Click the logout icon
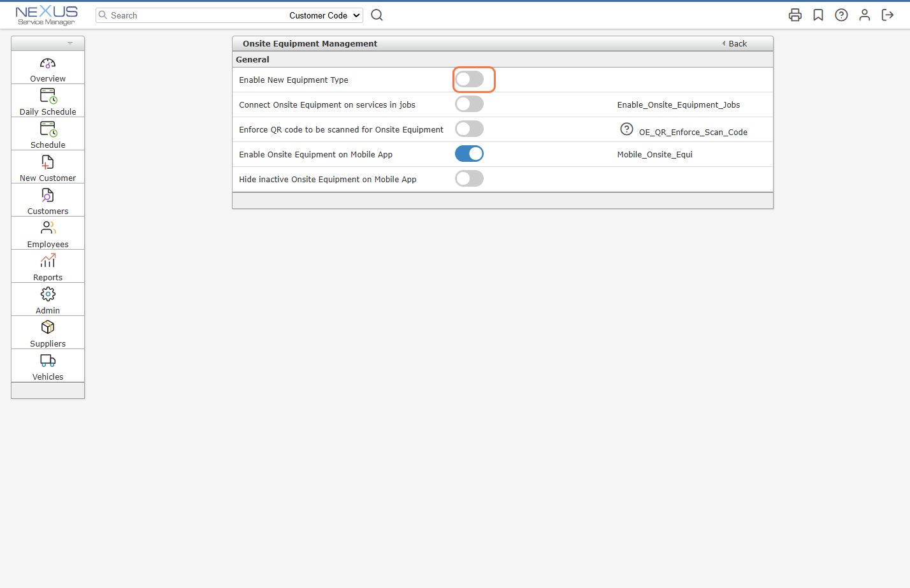910x588 pixels. pyautogui.click(x=888, y=15)
